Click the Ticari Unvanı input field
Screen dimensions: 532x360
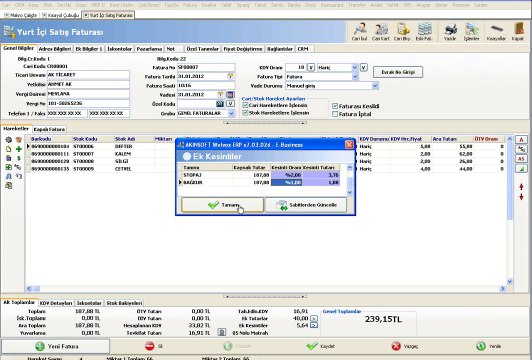point(88,75)
